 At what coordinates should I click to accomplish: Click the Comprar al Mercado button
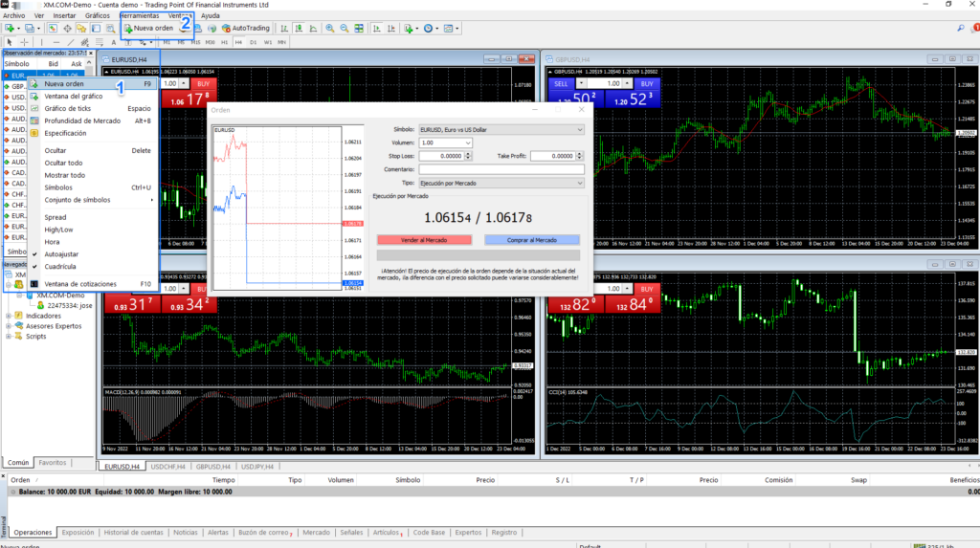(x=532, y=240)
